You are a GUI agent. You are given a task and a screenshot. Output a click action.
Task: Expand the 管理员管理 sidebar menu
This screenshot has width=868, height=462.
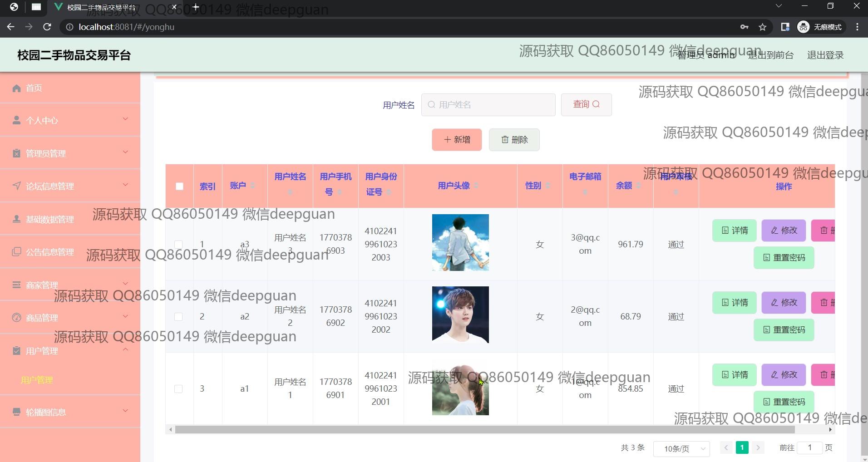point(125,152)
